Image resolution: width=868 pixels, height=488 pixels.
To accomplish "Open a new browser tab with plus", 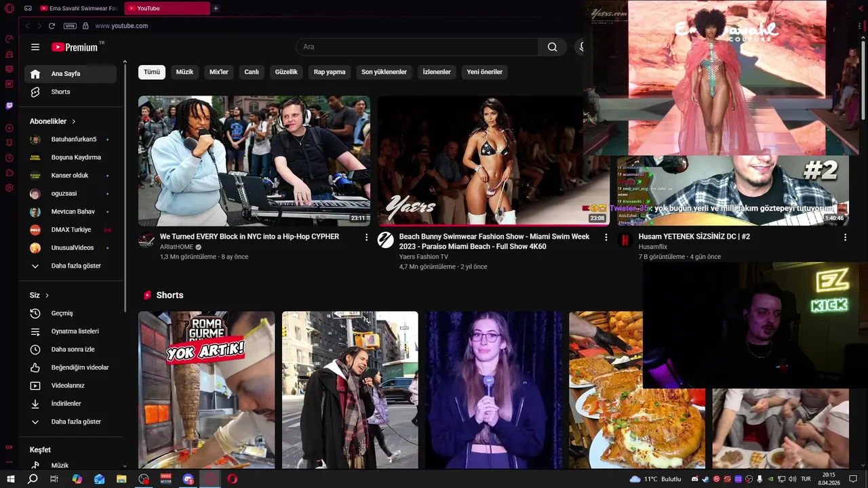I will [216, 8].
